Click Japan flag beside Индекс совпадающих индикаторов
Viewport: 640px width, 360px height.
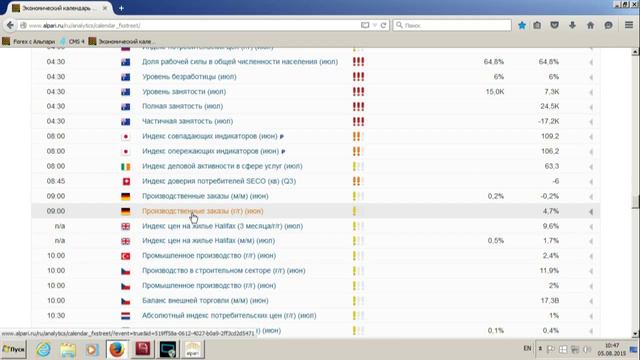click(x=126, y=137)
